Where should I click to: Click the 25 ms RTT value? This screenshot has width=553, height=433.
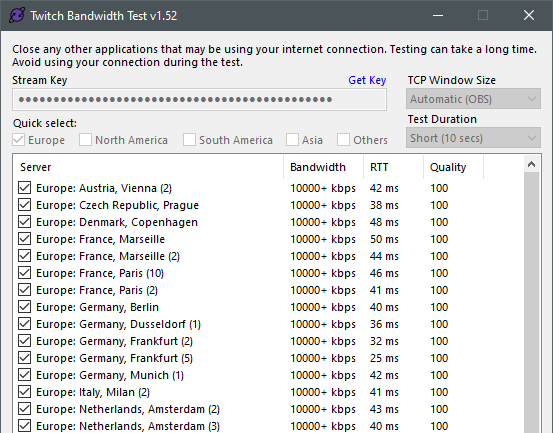(x=384, y=358)
